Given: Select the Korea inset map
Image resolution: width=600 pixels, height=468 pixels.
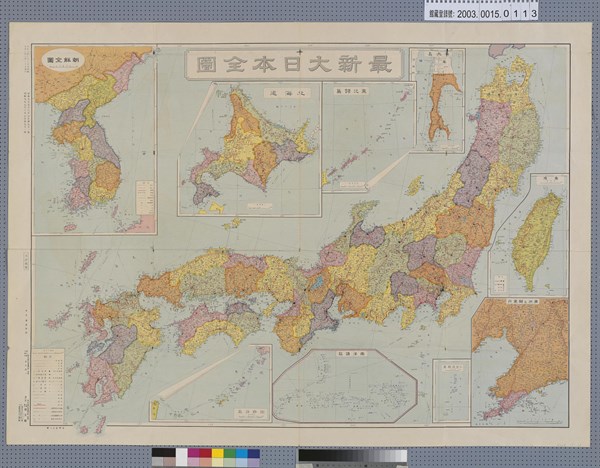Looking at the screenshot, I should point(92,140).
